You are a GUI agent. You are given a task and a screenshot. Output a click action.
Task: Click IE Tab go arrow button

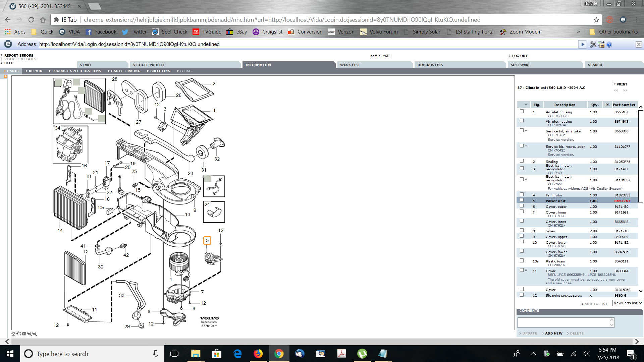pos(583,45)
